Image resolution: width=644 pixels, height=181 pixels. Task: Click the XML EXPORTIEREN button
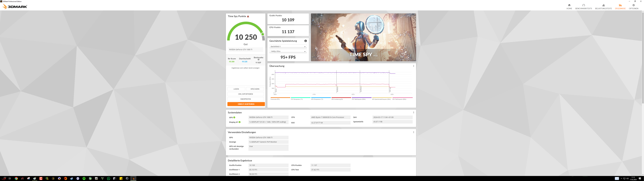point(245,94)
